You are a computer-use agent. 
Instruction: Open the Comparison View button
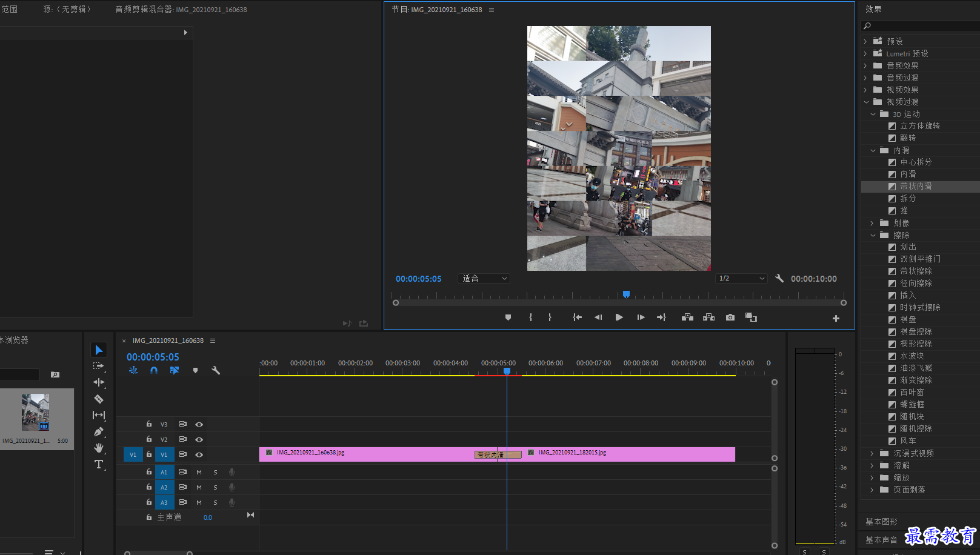(751, 317)
